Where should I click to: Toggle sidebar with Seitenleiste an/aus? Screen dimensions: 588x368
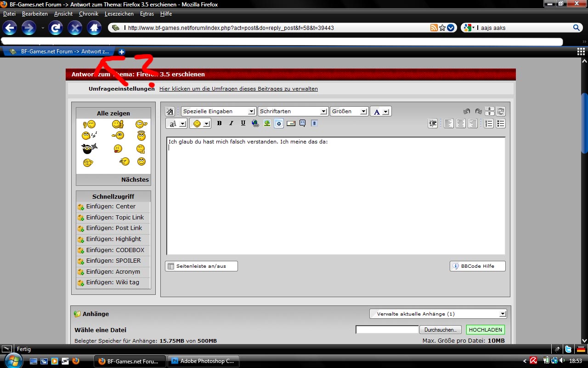click(x=201, y=266)
